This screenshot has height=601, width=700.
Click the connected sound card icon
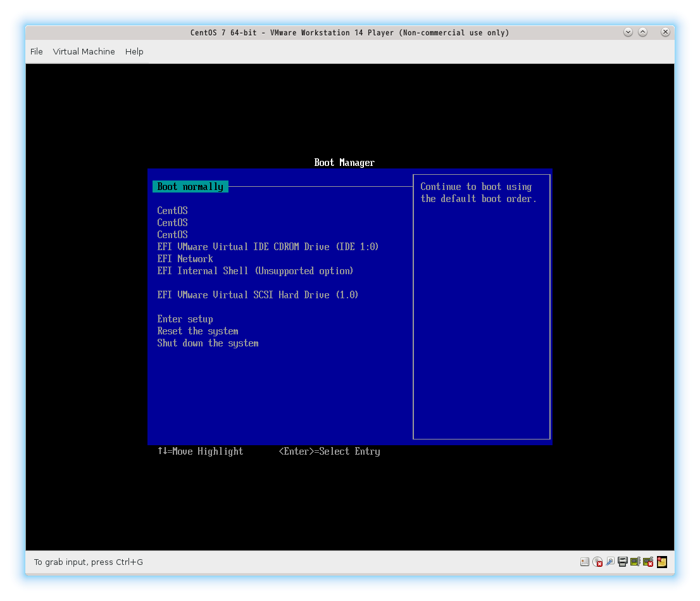click(635, 562)
